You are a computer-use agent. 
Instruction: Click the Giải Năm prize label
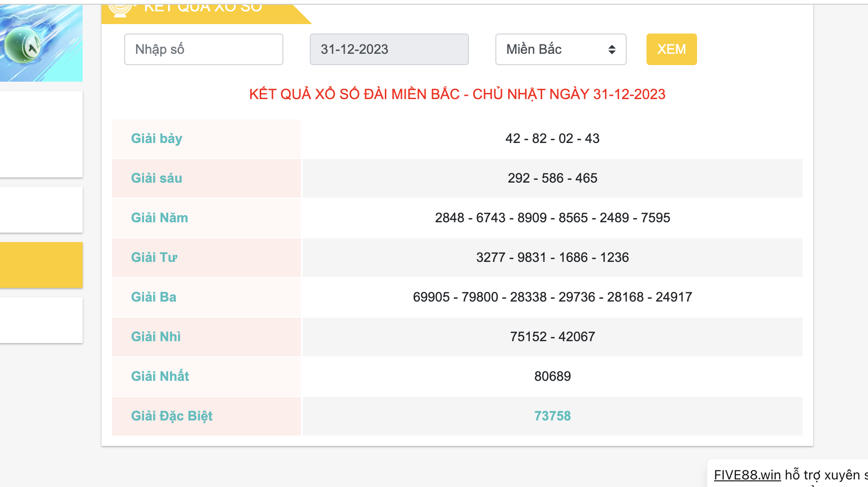(159, 218)
